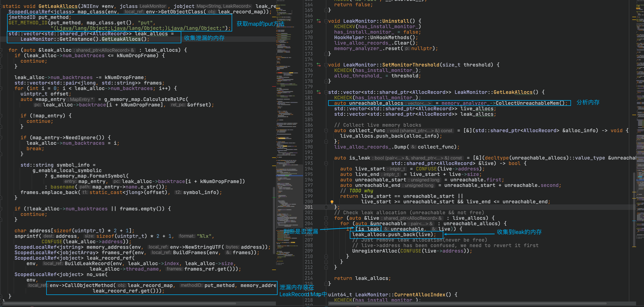Fold the collect_func lambda at line 187

coord(326,131)
